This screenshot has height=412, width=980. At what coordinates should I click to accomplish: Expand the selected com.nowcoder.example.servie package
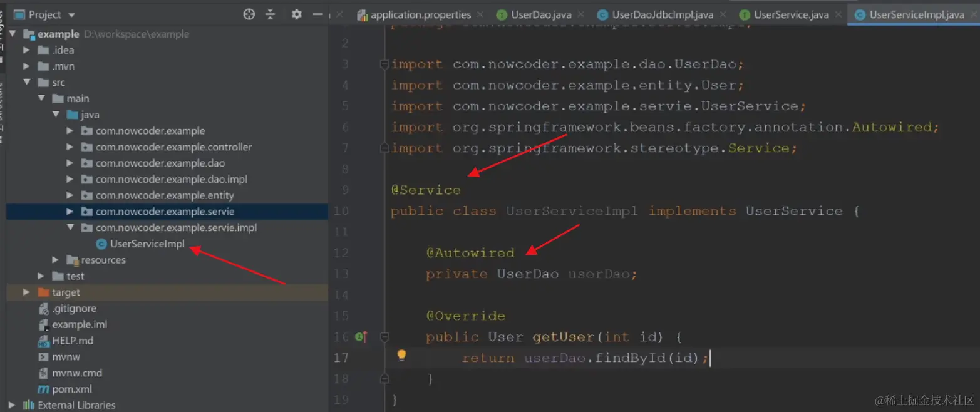tap(70, 212)
